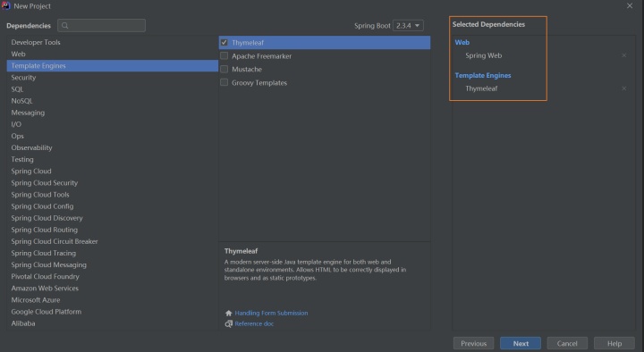644x352 pixels.
Task: Open Pivotal Cloud Foundry category
Action: click(113, 277)
